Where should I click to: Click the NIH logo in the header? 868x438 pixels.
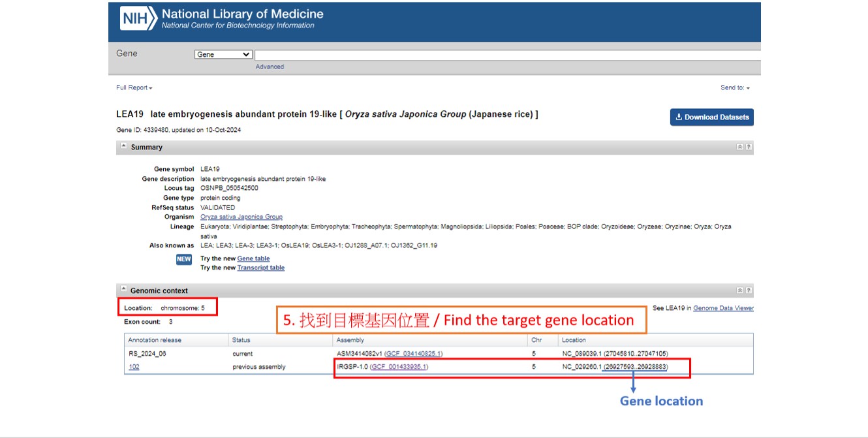click(x=138, y=18)
